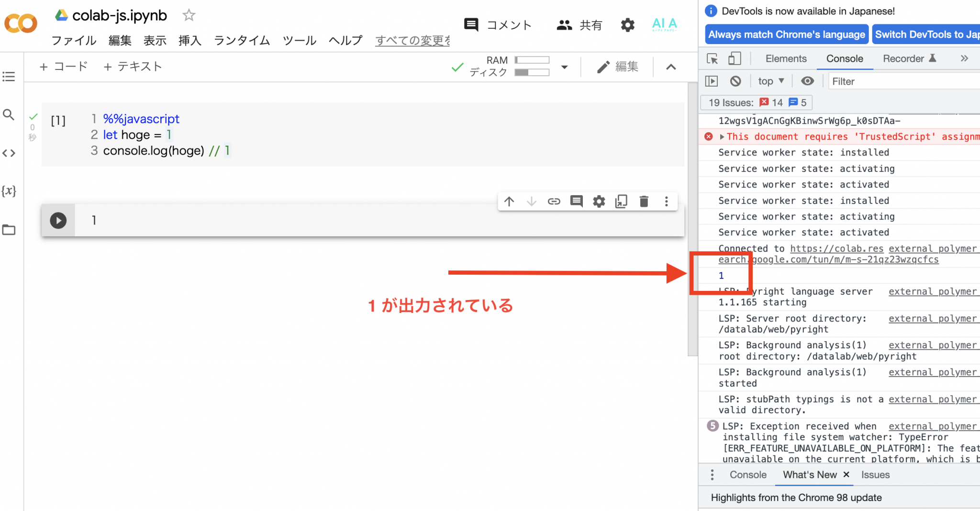Viewport: 980px width, 511px height.
Task: Expand RAM and disk resource dropdown
Action: coord(565,67)
